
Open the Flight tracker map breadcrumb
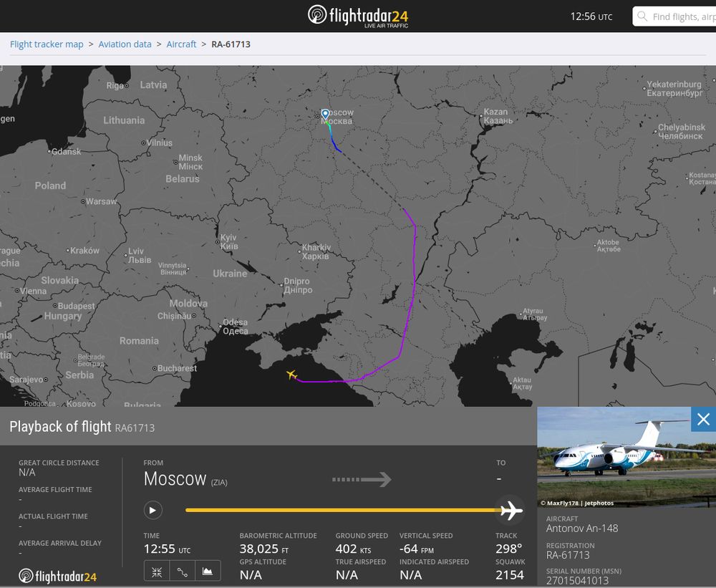point(47,44)
